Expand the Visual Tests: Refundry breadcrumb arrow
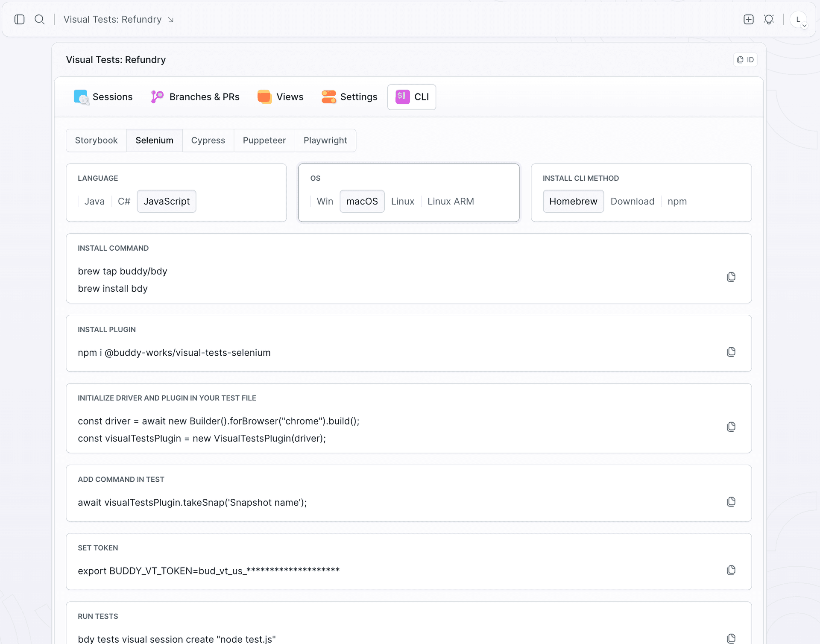The width and height of the screenshot is (820, 644). pos(171,20)
